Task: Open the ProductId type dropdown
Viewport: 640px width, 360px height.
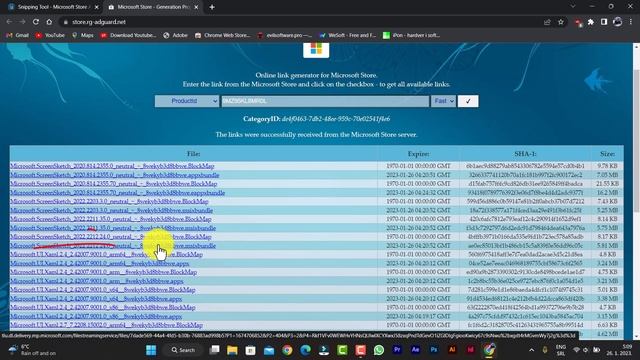Action: pos(187,101)
